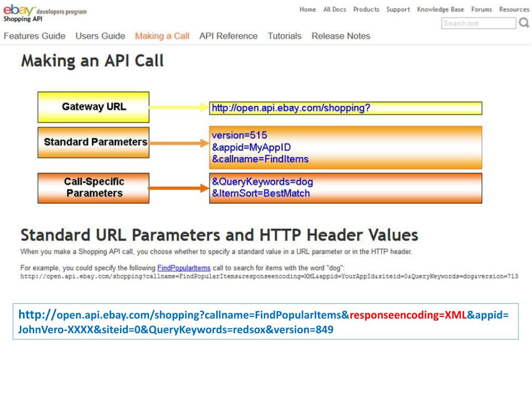This screenshot has width=532, height=399.
Task: Follow the FindPopularItems hyperlink
Action: pos(184,268)
